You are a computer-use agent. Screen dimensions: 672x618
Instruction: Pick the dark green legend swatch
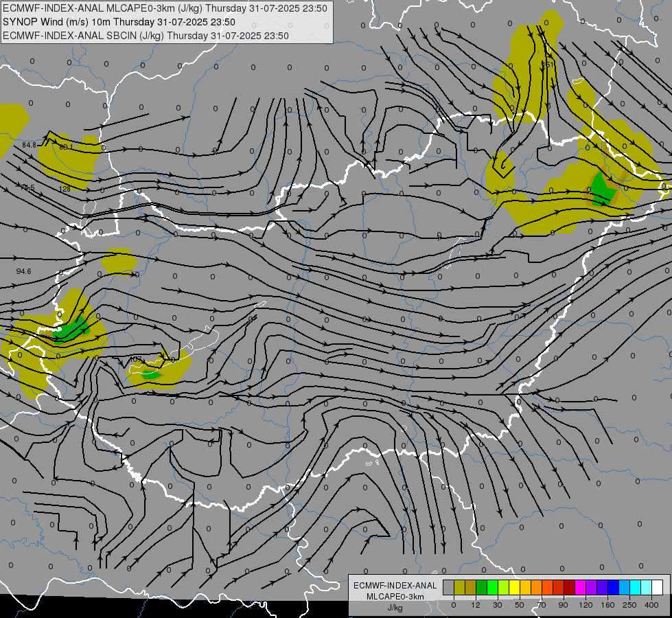click(x=482, y=587)
